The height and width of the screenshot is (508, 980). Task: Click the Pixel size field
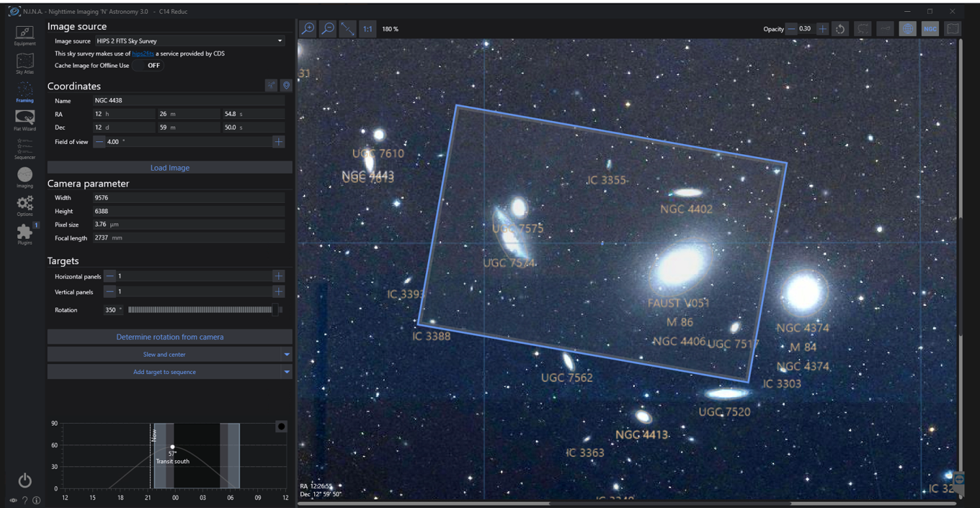(189, 224)
